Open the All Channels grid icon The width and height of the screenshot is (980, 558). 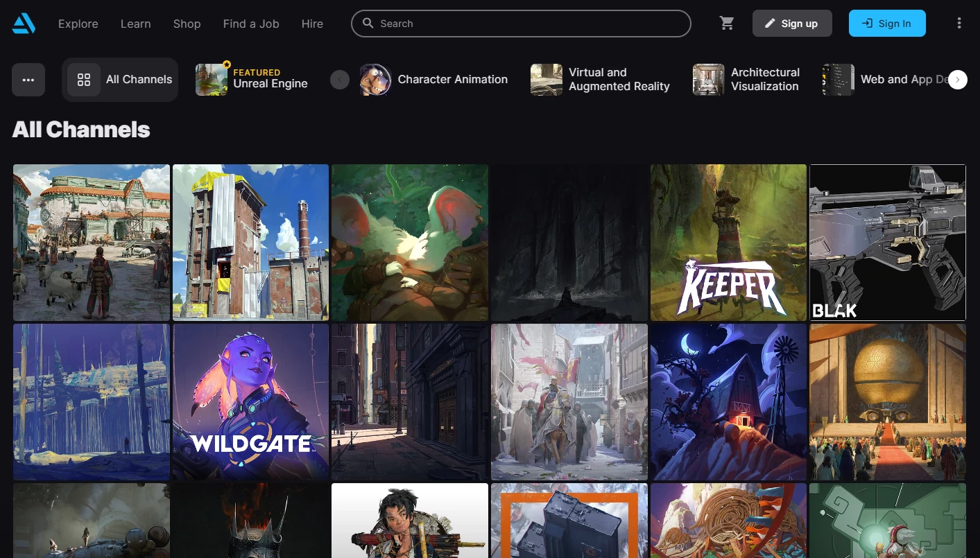[x=84, y=79]
